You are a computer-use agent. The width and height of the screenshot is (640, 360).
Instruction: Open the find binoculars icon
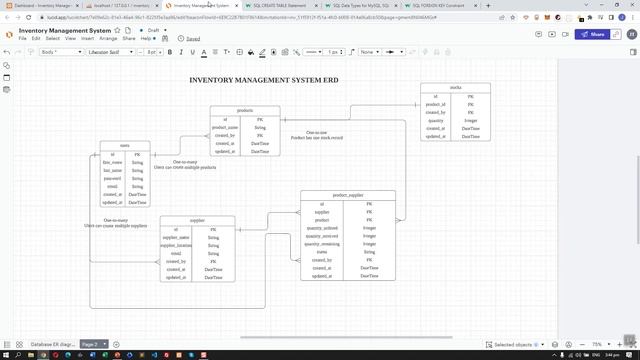[165, 38]
